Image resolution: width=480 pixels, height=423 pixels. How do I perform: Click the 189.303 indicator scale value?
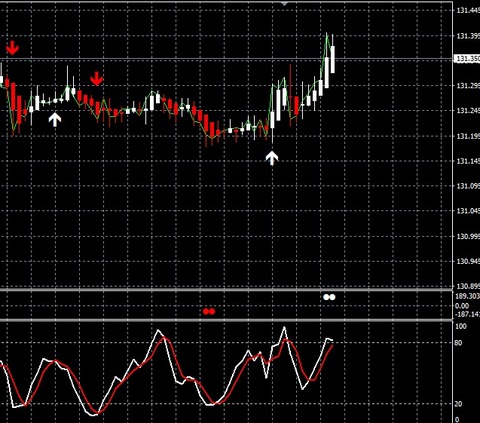pyautogui.click(x=467, y=296)
